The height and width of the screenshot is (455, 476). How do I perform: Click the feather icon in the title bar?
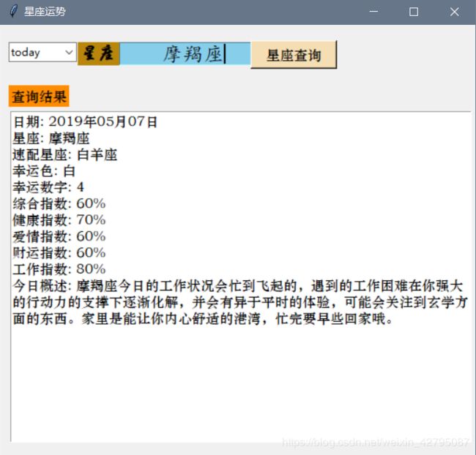(13, 12)
